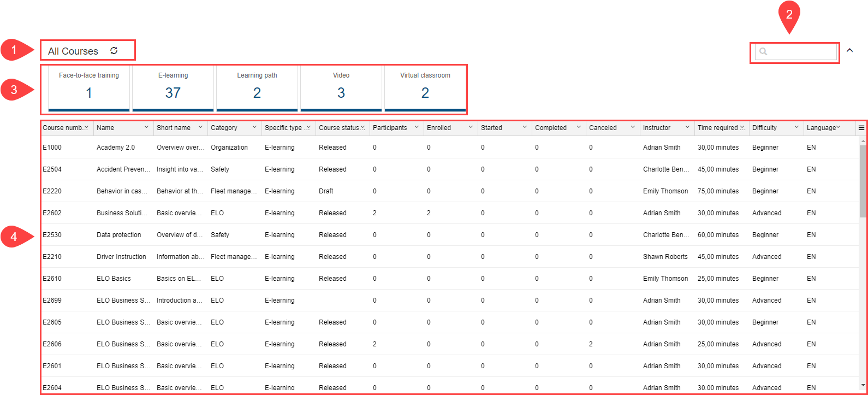Click the 75,00 minutes time cell
The width and height of the screenshot is (868, 395).
pos(718,191)
